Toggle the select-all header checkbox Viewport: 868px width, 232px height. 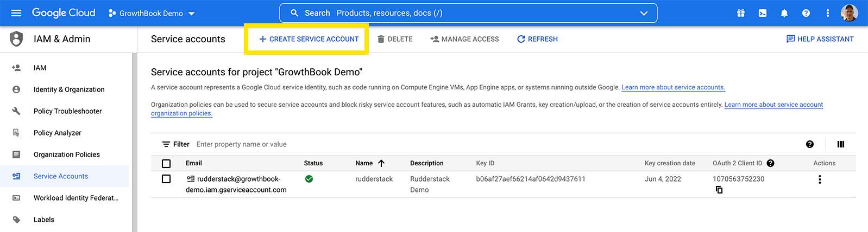(x=166, y=163)
